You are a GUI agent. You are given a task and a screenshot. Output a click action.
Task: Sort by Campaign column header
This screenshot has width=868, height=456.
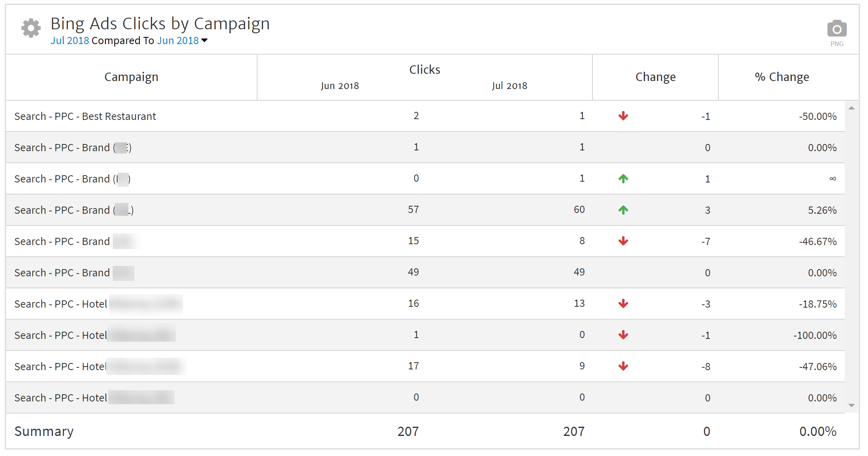pyautogui.click(x=131, y=77)
